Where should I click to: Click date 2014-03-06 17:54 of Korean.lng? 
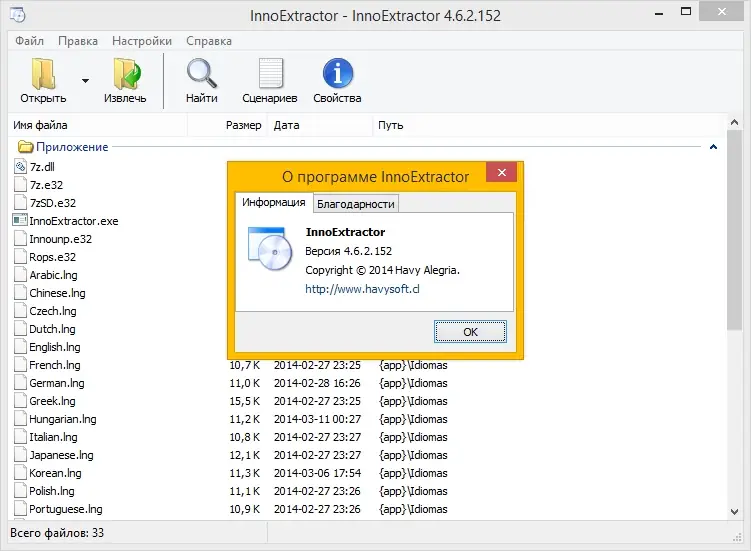click(x=317, y=473)
